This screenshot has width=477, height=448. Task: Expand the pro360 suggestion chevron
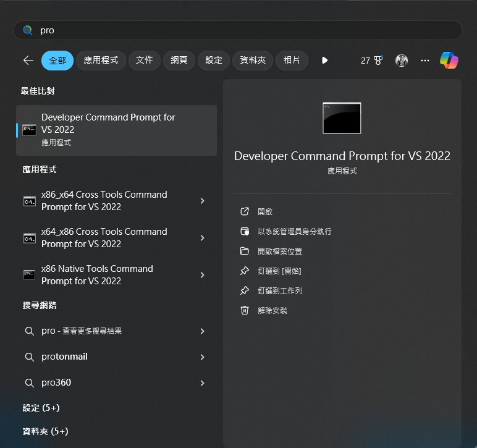pos(202,383)
